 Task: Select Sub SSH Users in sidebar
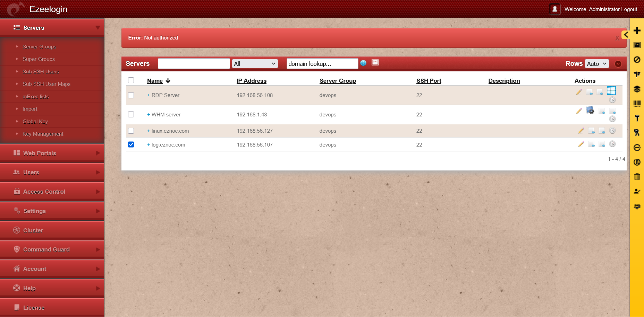click(41, 72)
